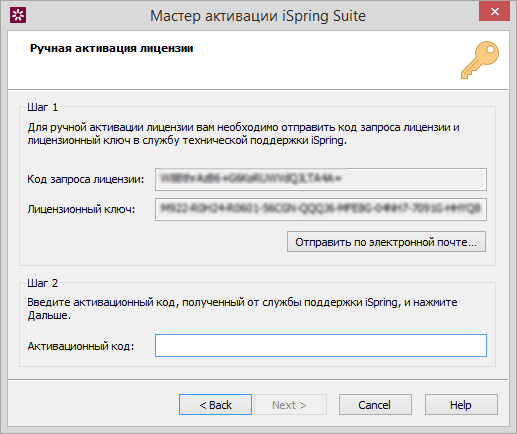
Task: Cancel the license activation wizard
Action: click(x=375, y=405)
